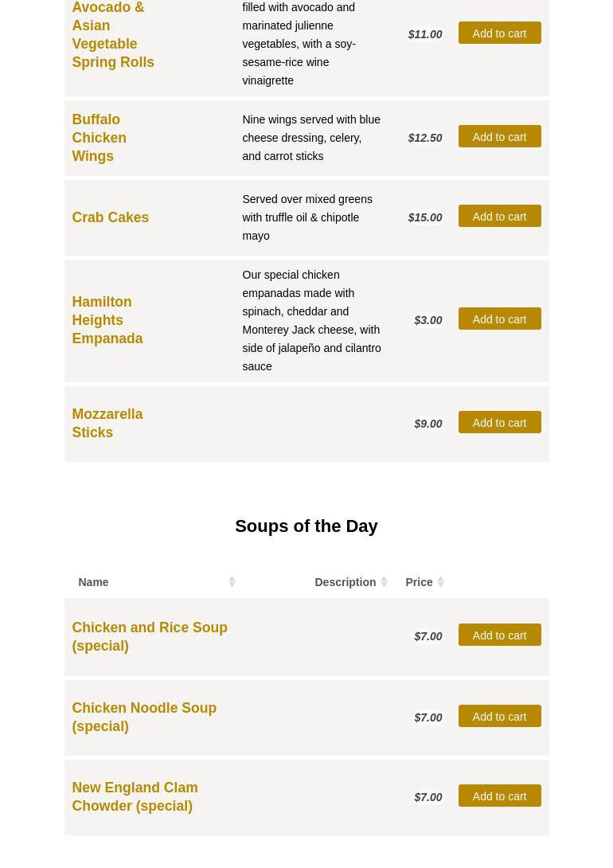Click the Name column header text
Image resolution: width=613 pixels, height=868 pixels.
pos(93,582)
